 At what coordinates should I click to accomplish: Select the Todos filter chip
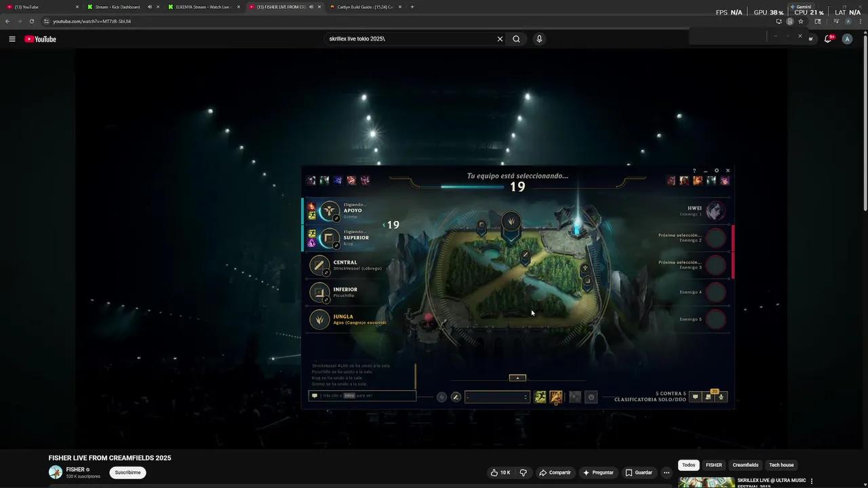[x=688, y=465]
